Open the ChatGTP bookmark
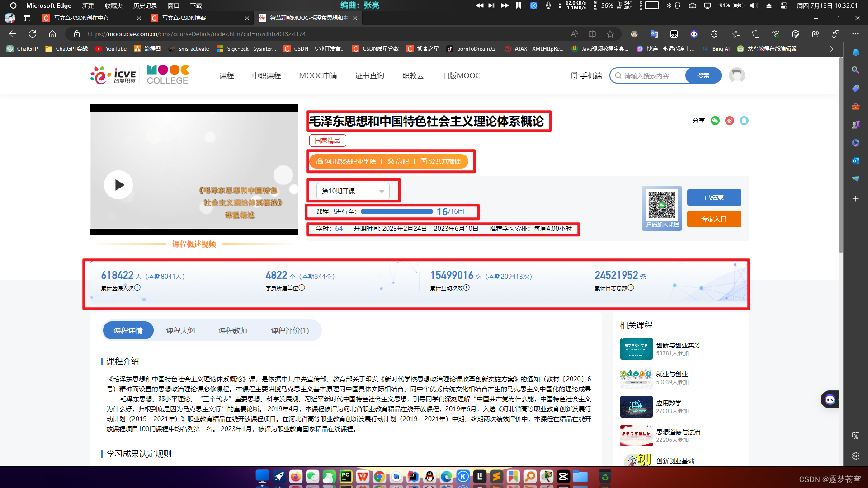This screenshot has width=868, height=488. click(x=22, y=49)
